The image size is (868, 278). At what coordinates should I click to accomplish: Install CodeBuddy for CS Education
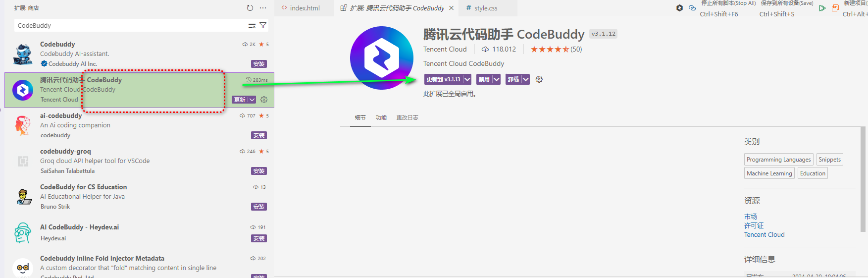[259, 207]
